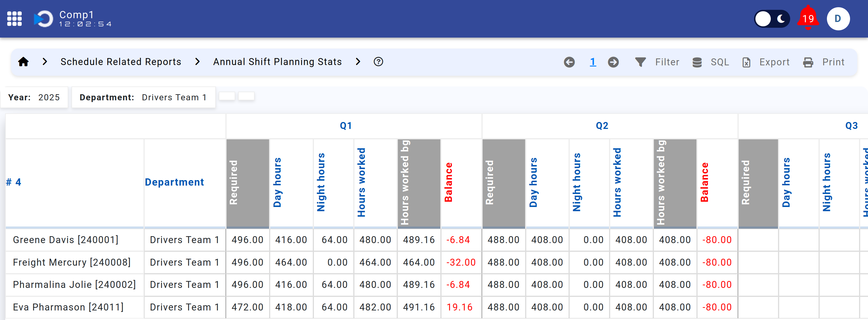Select the Year 2025 filter chip

click(34, 97)
